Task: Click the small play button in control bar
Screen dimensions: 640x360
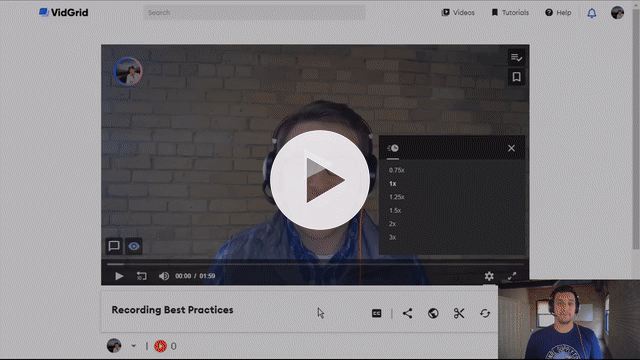Action: tap(119, 276)
